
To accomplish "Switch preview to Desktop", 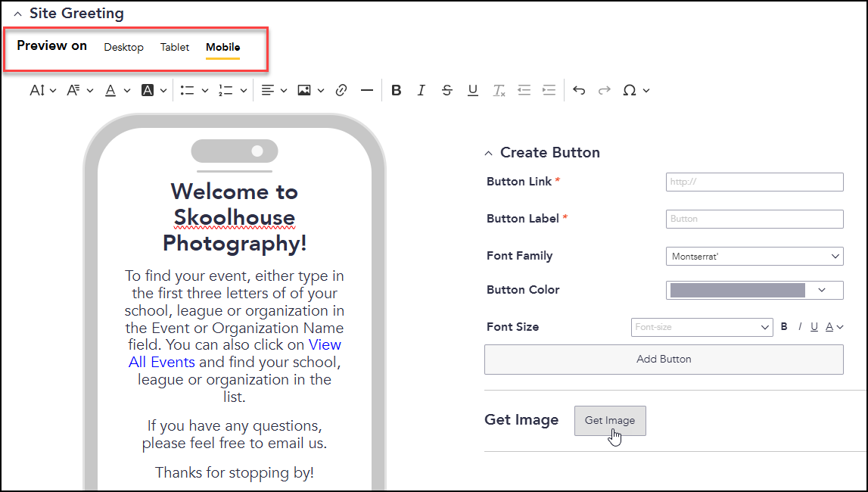I will (x=123, y=48).
